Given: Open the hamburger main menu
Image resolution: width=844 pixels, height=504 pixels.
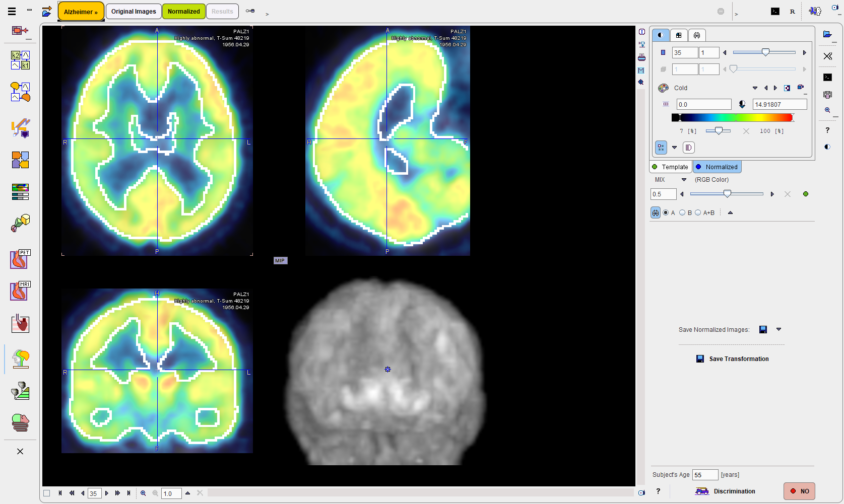Looking at the screenshot, I should coord(12,11).
